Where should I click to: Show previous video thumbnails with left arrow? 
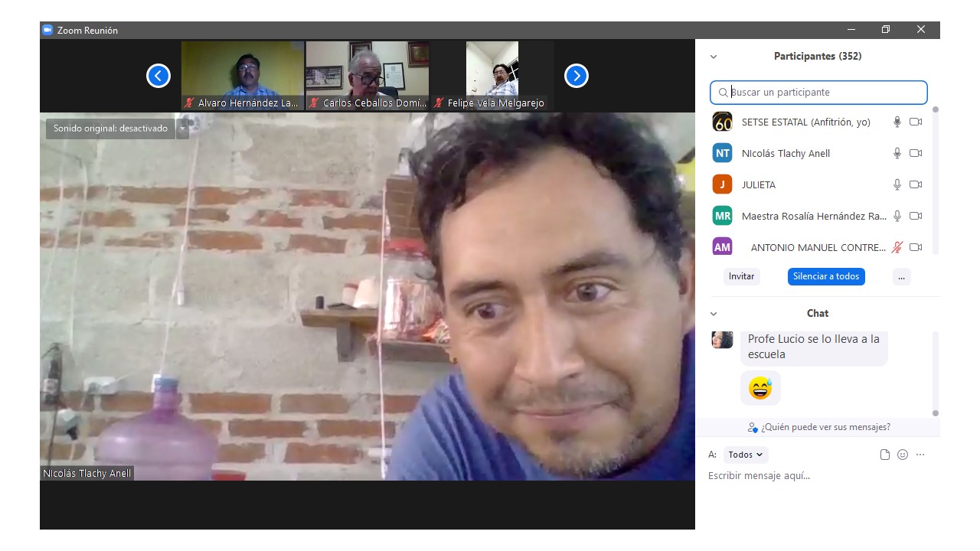tap(158, 76)
